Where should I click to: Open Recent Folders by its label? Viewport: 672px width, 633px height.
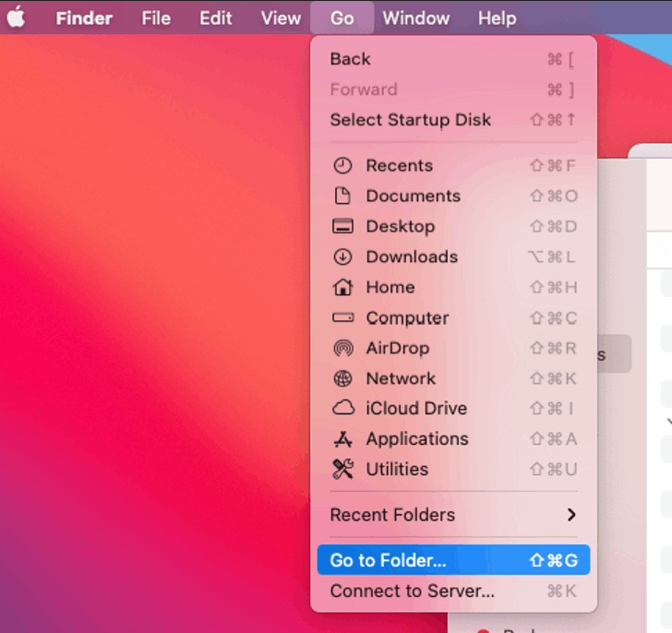pyautogui.click(x=392, y=515)
